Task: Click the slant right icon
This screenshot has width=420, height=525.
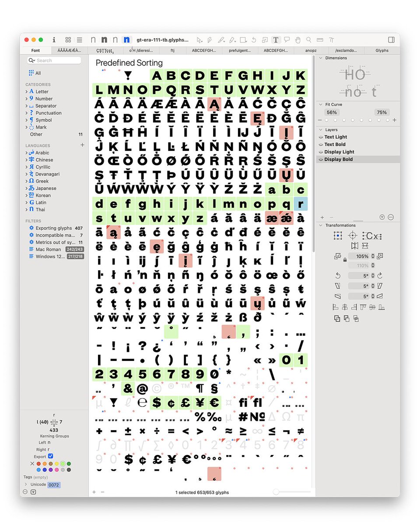Action: [x=380, y=286]
